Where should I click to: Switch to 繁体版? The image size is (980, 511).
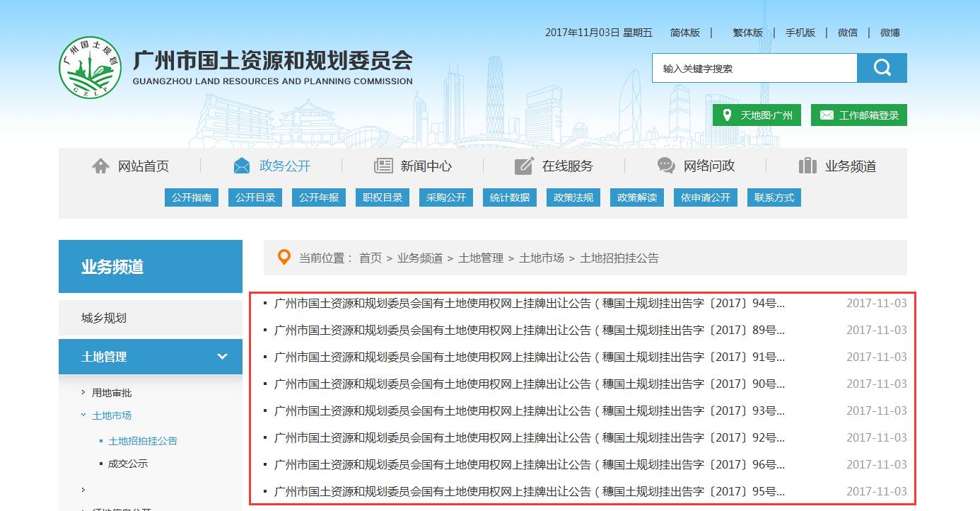point(748,33)
